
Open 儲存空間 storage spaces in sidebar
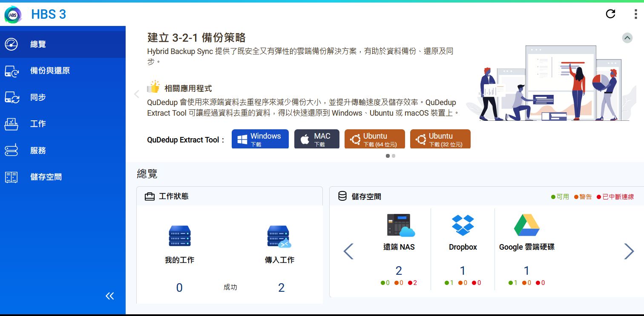63,177
